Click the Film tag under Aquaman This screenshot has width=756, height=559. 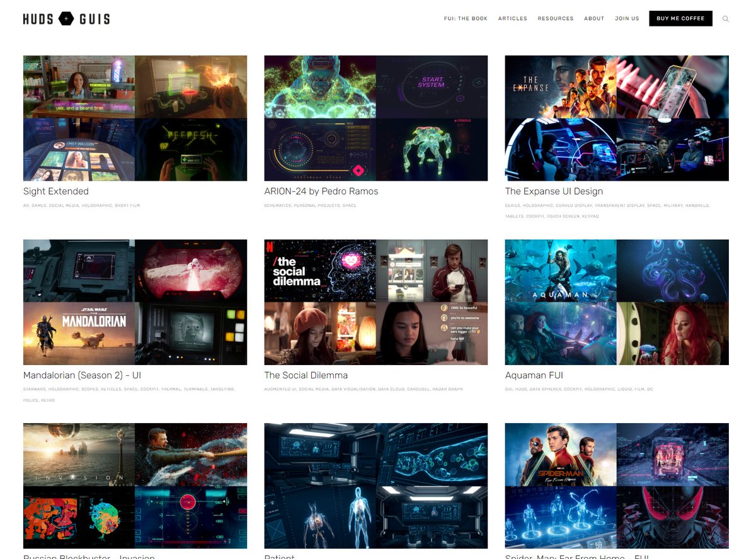tap(639, 389)
